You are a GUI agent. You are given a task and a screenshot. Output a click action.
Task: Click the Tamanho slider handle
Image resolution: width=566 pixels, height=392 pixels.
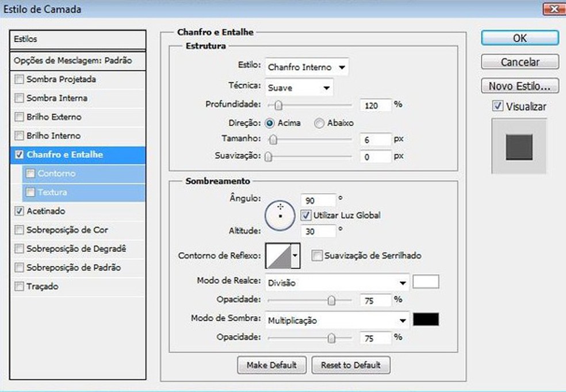tap(273, 139)
